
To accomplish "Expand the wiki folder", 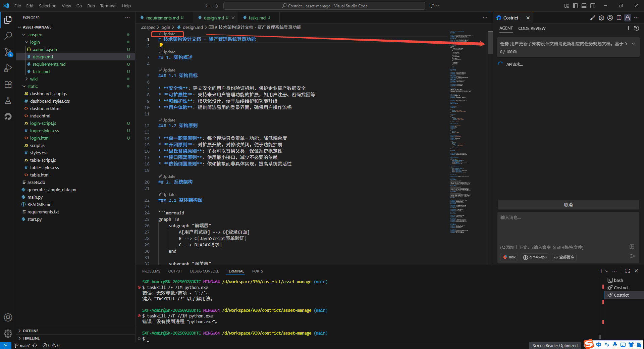I will click(34, 79).
